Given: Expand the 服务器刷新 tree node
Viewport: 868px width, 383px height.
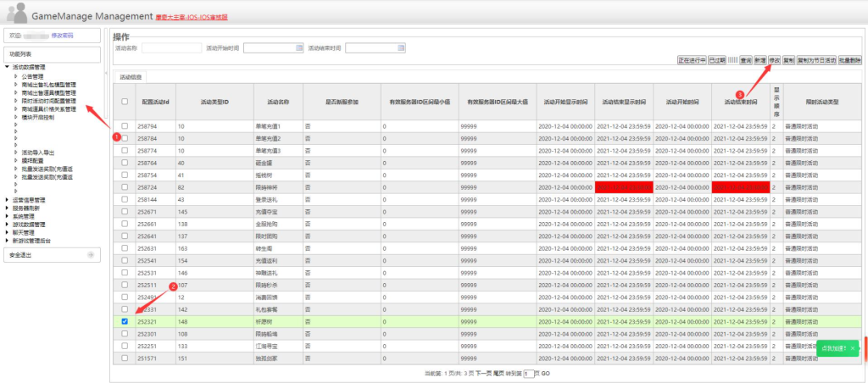Looking at the screenshot, I should (x=7, y=208).
